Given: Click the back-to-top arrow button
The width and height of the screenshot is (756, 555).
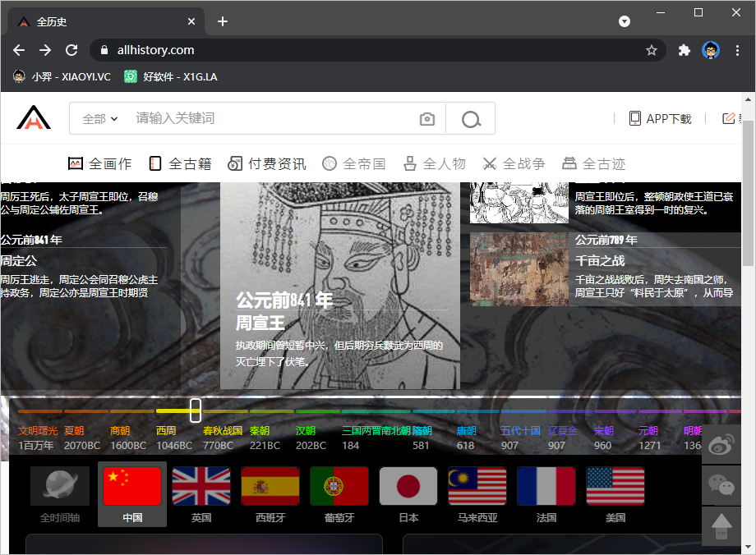Looking at the screenshot, I should [721, 526].
